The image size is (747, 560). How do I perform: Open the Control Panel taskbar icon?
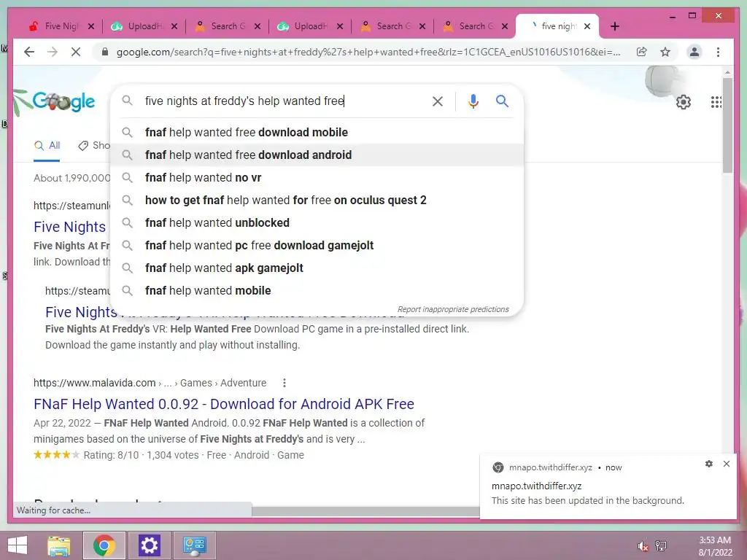click(194, 545)
